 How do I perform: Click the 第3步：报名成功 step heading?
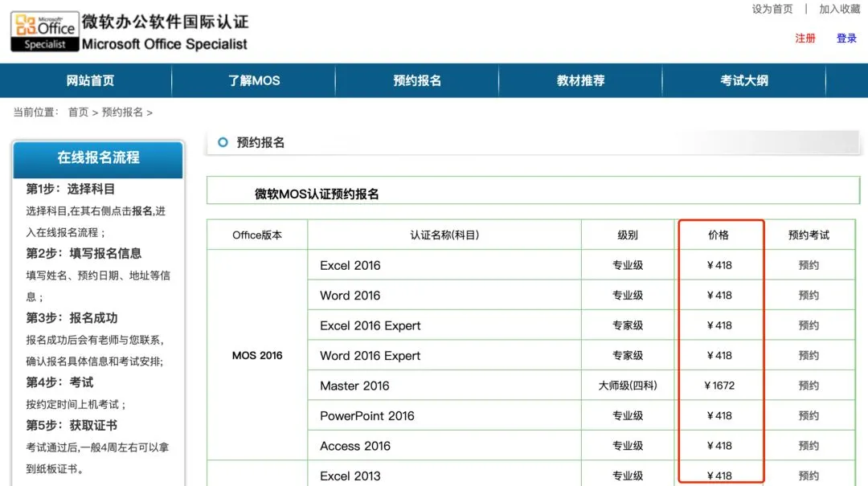72,318
